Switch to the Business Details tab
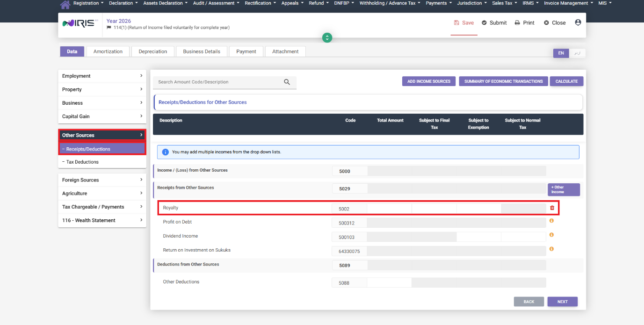 (x=202, y=51)
